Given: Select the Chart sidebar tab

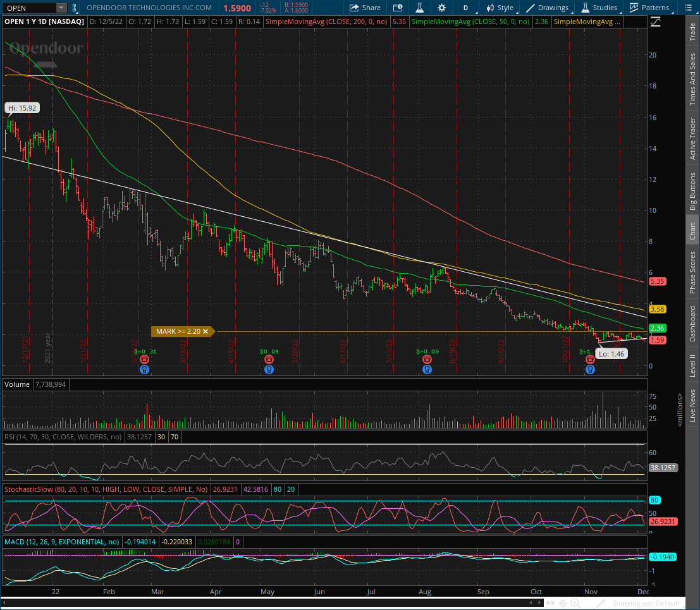Looking at the screenshot, I should [x=692, y=231].
